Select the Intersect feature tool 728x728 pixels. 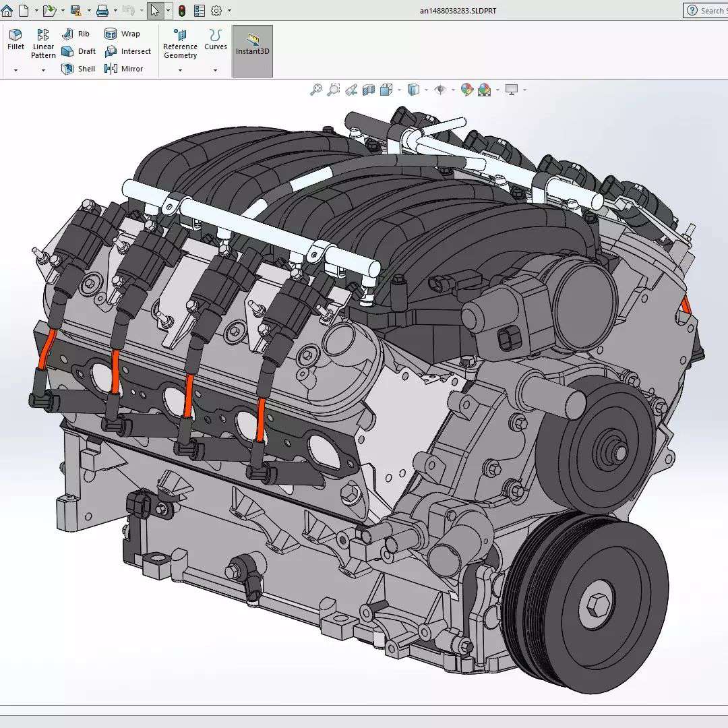click(127, 51)
